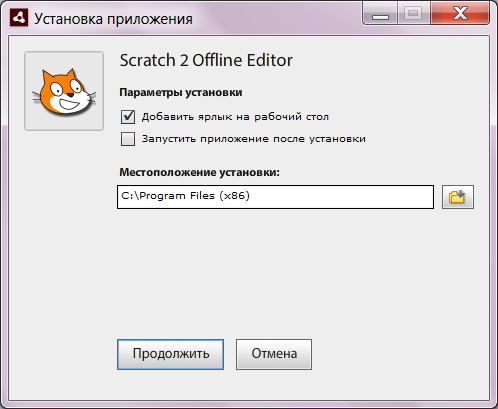
Task: Click the Scratch cat application icon
Action: (64, 91)
